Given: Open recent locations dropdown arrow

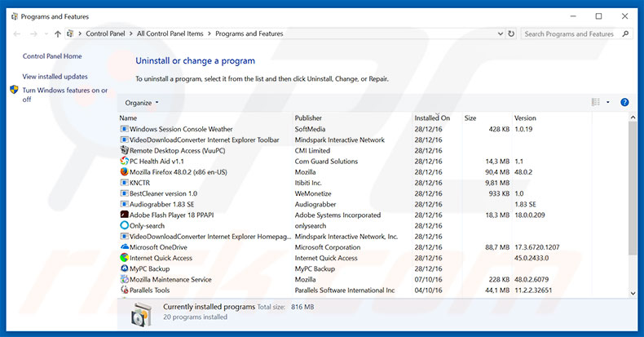Looking at the screenshot, I should click(x=46, y=33).
